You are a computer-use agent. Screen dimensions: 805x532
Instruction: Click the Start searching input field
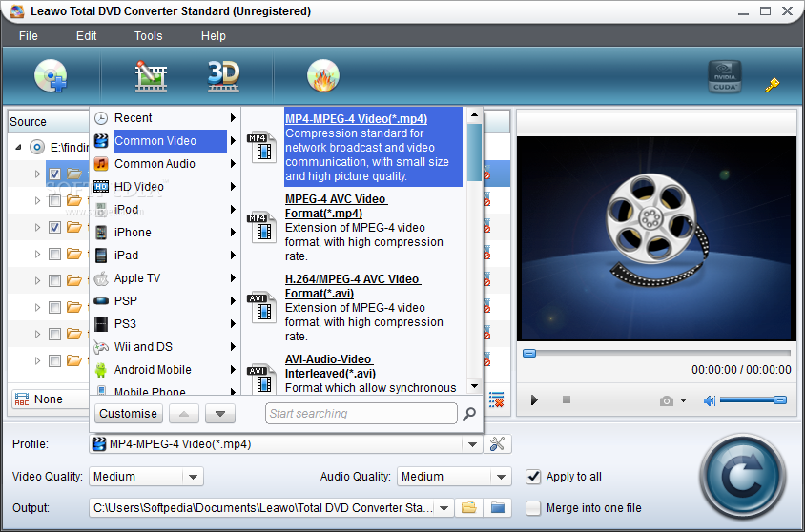(x=361, y=414)
